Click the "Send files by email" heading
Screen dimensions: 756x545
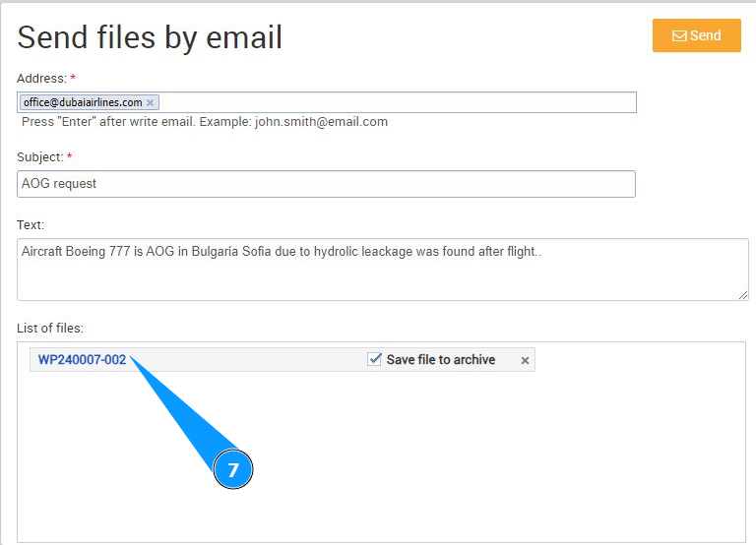tap(150, 37)
